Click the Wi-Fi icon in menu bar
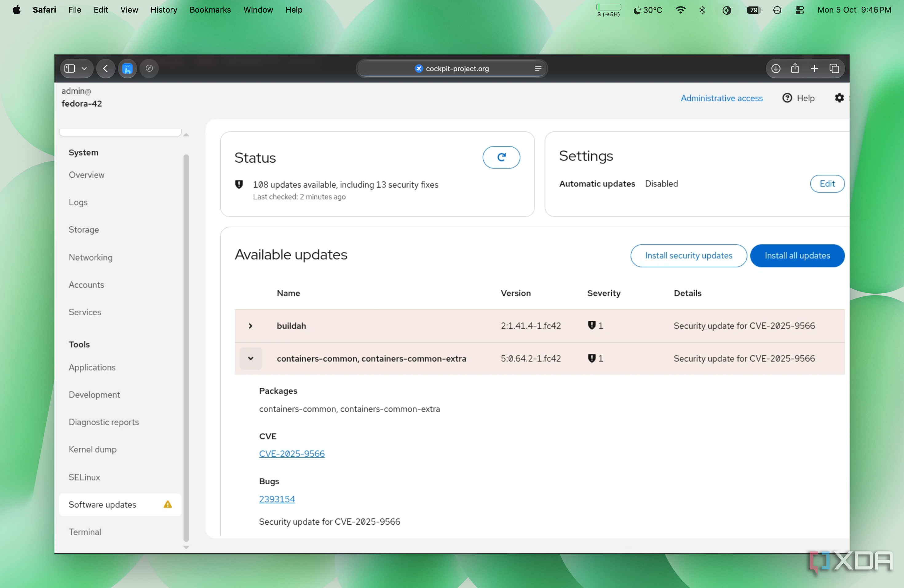The image size is (904, 588). tap(680, 10)
